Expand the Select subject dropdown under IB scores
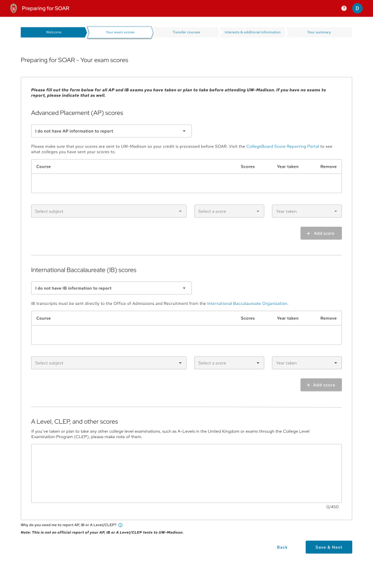This screenshot has width=373, height=588. pyautogui.click(x=109, y=362)
